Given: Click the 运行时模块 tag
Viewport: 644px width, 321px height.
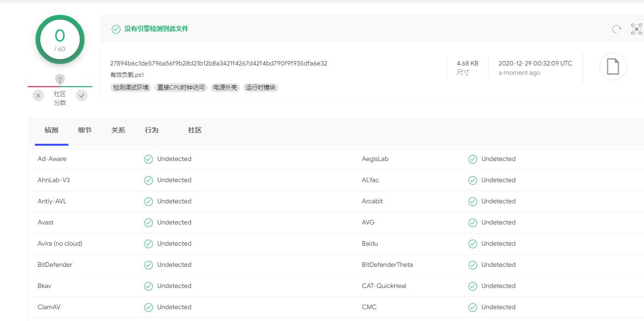Looking at the screenshot, I should pyautogui.click(x=261, y=88).
